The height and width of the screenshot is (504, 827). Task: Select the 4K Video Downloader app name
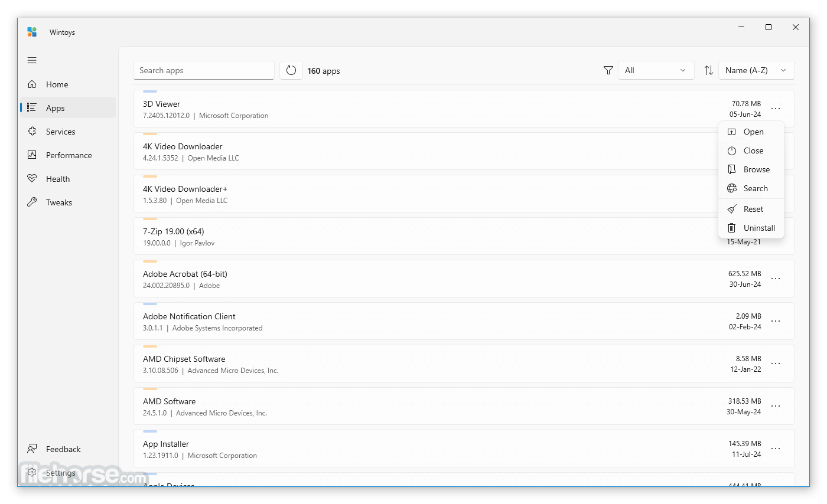pos(183,146)
